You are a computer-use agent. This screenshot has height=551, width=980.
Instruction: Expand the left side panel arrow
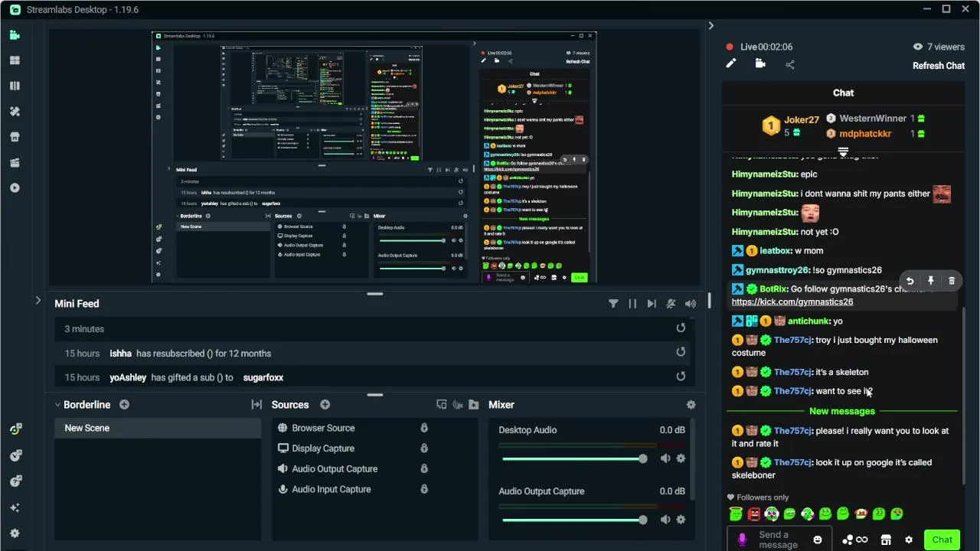coord(38,301)
